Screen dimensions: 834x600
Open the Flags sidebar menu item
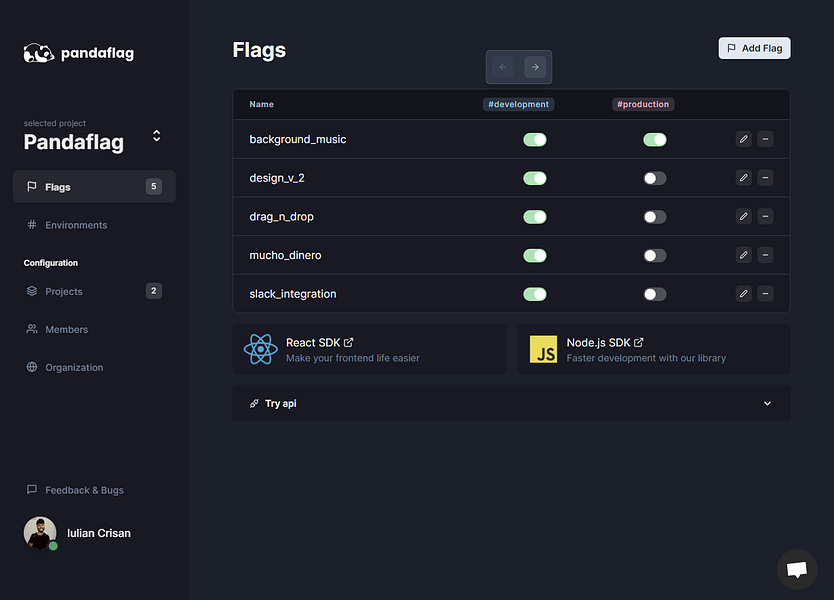[x=94, y=186]
